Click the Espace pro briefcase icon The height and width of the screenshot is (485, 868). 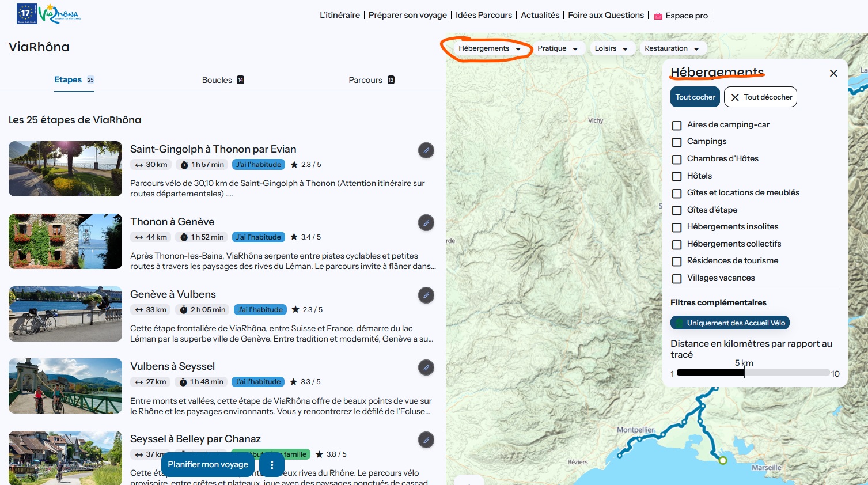tap(658, 16)
